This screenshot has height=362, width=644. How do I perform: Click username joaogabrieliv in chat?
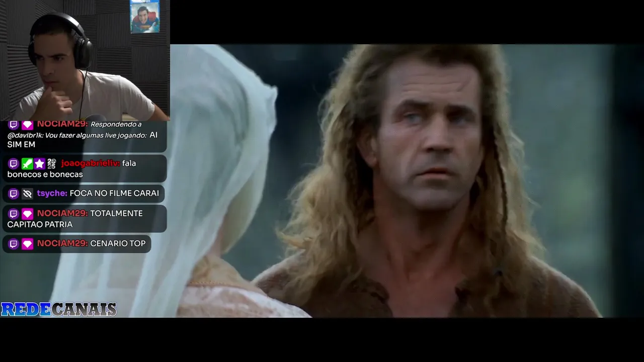pos(91,163)
